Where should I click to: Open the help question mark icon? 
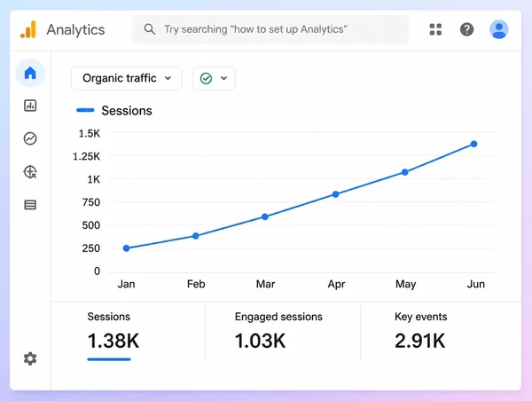(467, 29)
